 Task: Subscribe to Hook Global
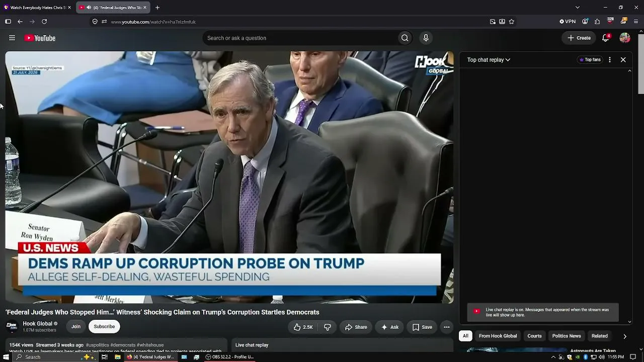[x=104, y=327]
